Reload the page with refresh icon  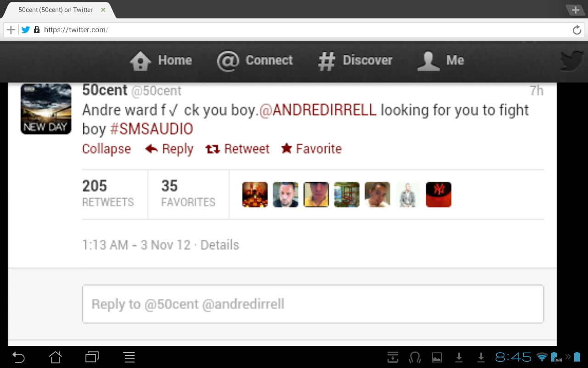pos(577,30)
